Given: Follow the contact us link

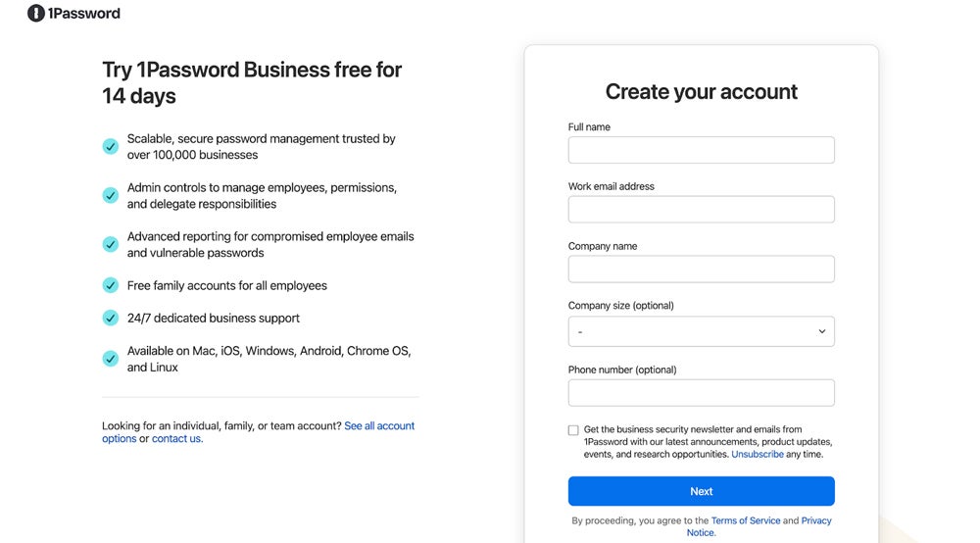Looking at the screenshot, I should pos(176,439).
